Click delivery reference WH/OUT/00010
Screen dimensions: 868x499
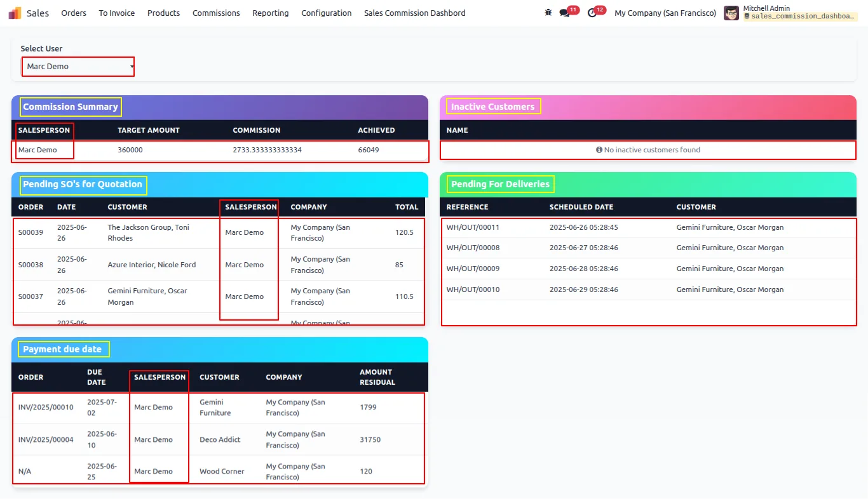473,289
